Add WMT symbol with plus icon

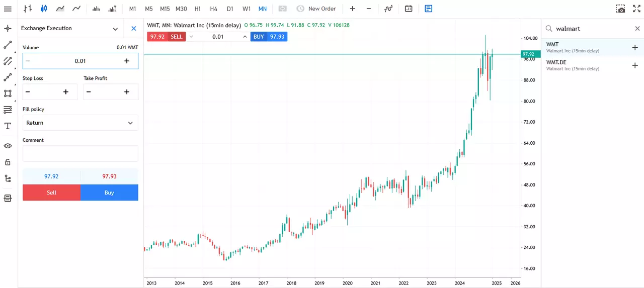point(635,48)
